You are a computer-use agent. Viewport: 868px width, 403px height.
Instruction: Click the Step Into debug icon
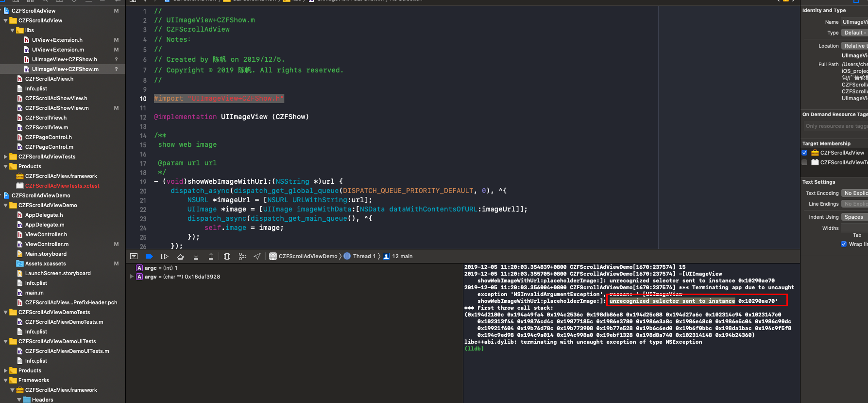pyautogui.click(x=196, y=256)
